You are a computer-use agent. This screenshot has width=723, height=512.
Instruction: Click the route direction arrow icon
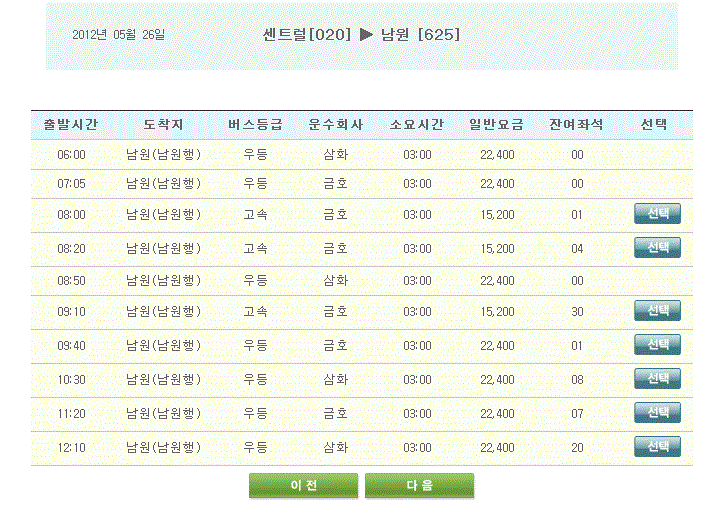366,35
